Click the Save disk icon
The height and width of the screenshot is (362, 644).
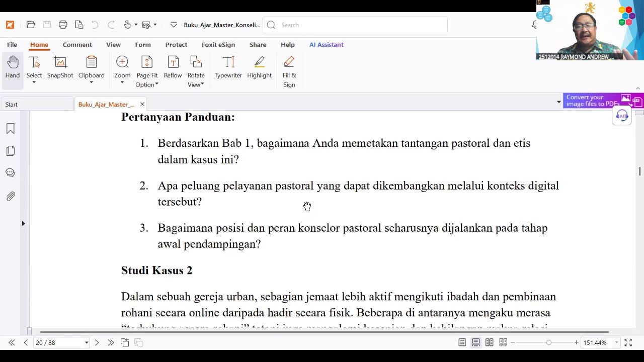[x=47, y=25]
